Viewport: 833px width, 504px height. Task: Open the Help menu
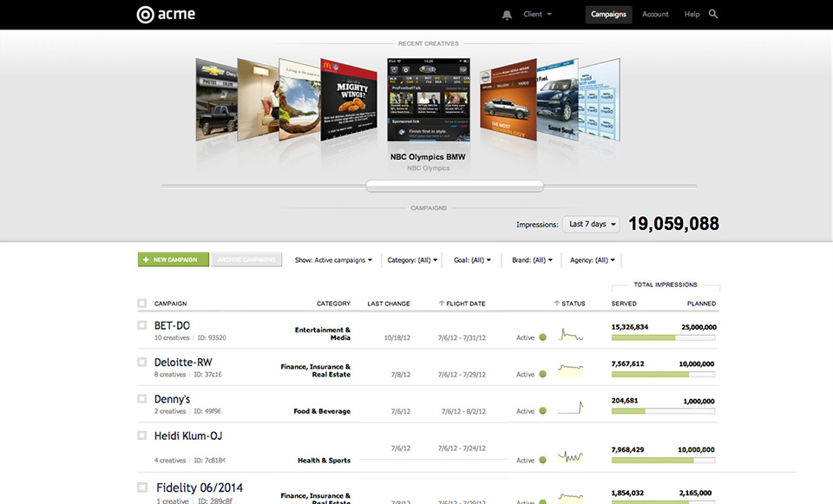[692, 15]
